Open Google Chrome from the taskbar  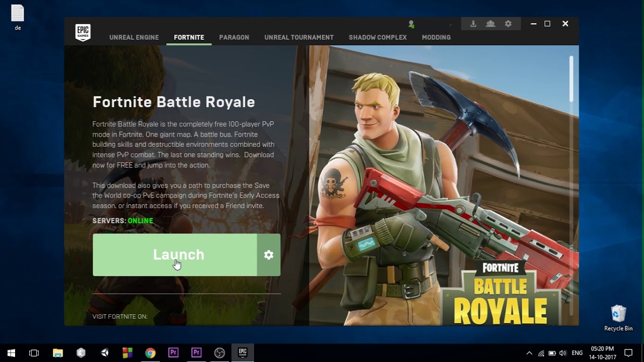[150, 353]
